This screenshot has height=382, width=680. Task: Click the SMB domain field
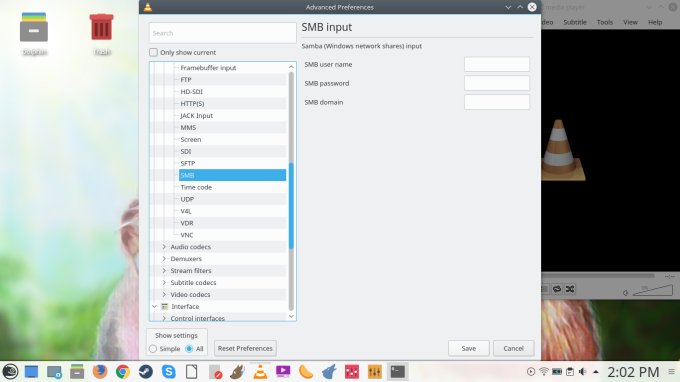[x=497, y=102]
